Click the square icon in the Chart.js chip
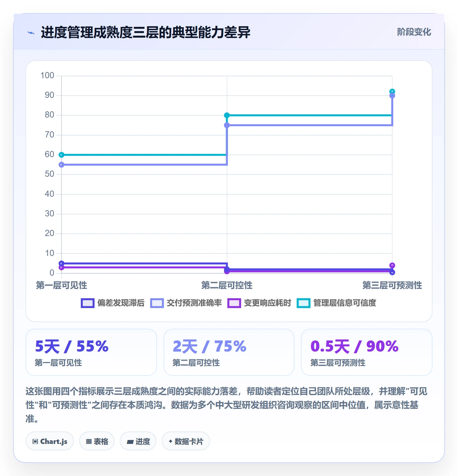458x476 pixels. coord(35,442)
